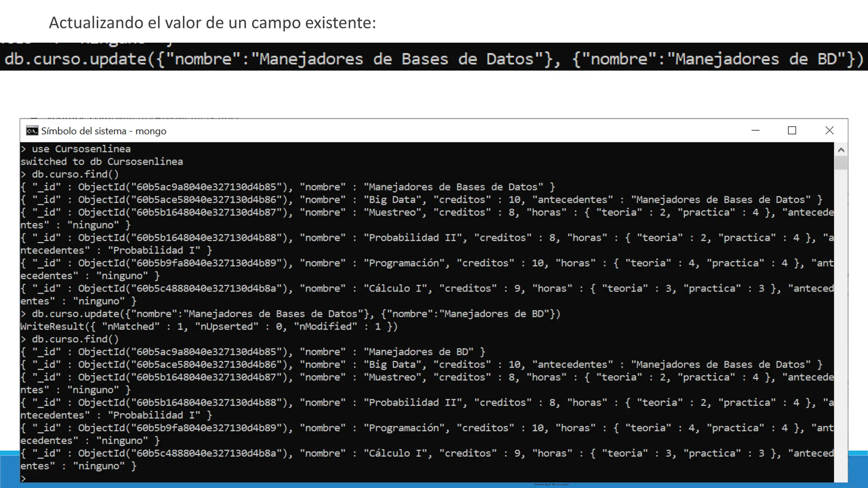Click the empty prompt on the last terminal line
The height and width of the screenshot is (488, 868).
click(24, 478)
